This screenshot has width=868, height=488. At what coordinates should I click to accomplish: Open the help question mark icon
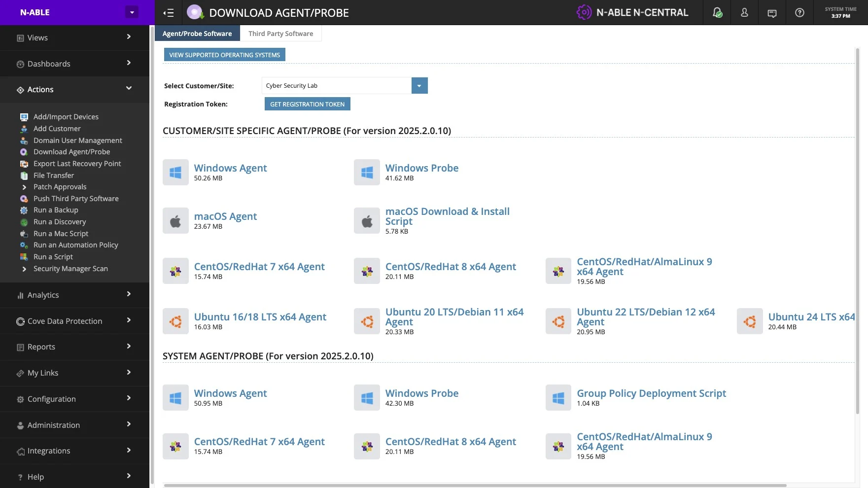(799, 13)
